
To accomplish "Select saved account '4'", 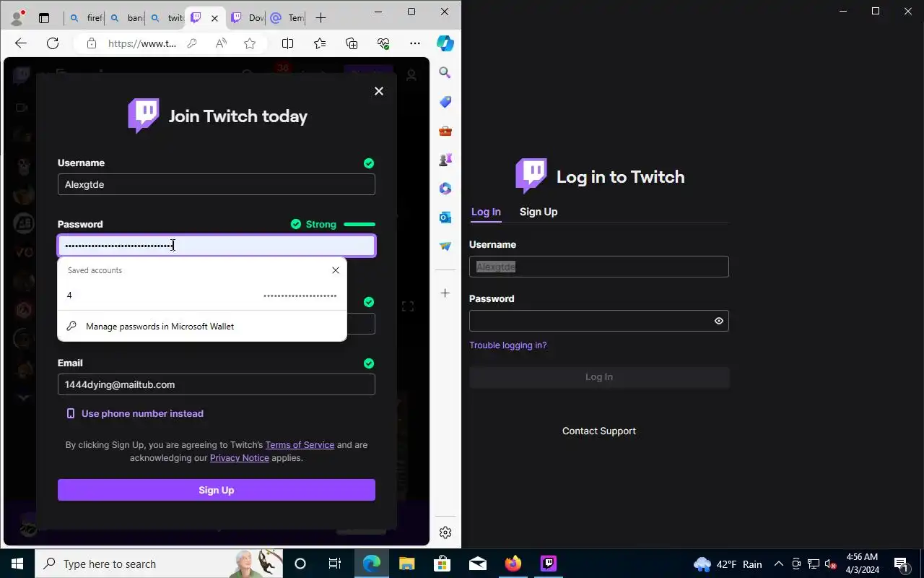I will pyautogui.click(x=202, y=296).
